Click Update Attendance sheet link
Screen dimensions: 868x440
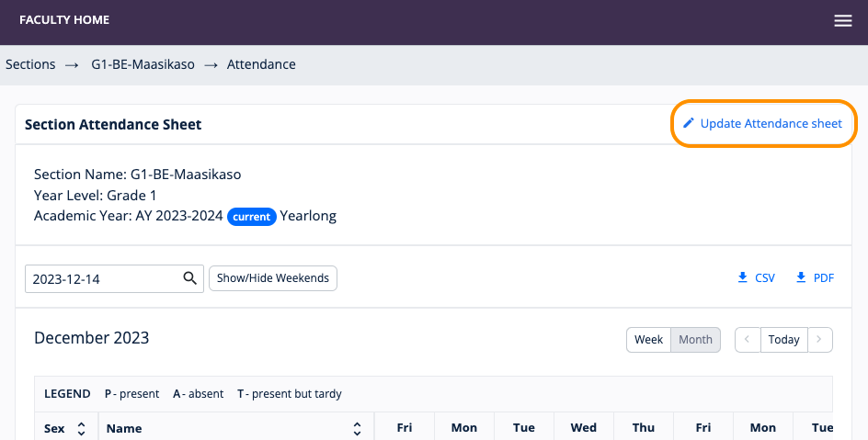pyautogui.click(x=771, y=123)
